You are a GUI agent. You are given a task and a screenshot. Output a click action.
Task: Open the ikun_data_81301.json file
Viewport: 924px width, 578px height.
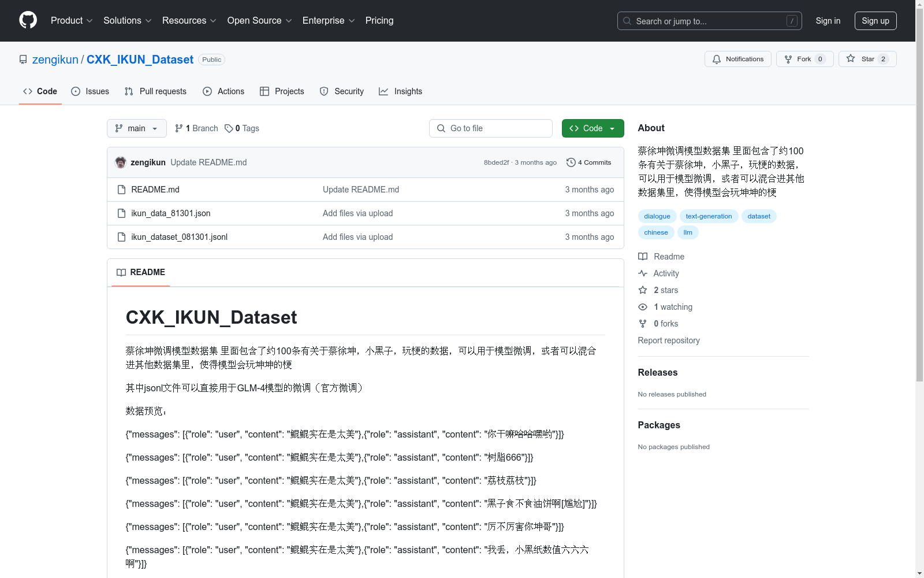click(x=170, y=213)
